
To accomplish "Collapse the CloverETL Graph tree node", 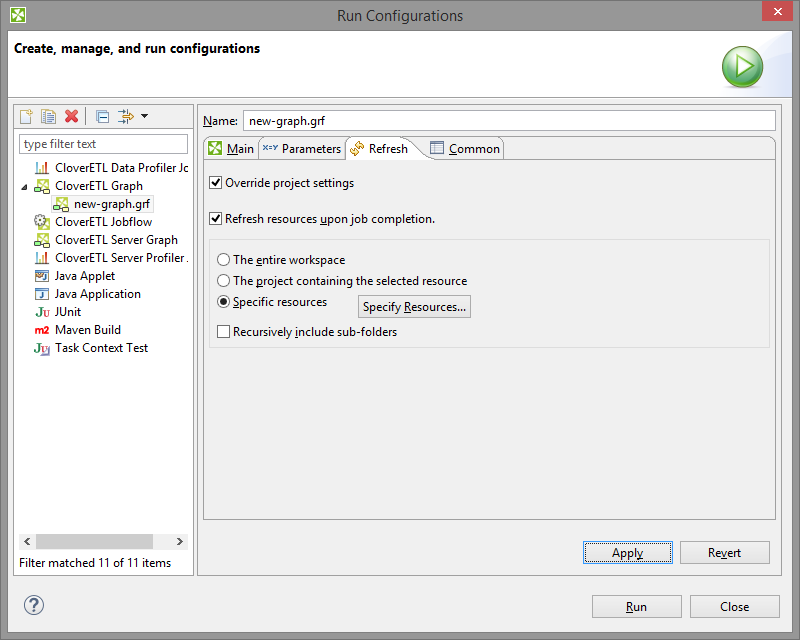I will click(24, 187).
